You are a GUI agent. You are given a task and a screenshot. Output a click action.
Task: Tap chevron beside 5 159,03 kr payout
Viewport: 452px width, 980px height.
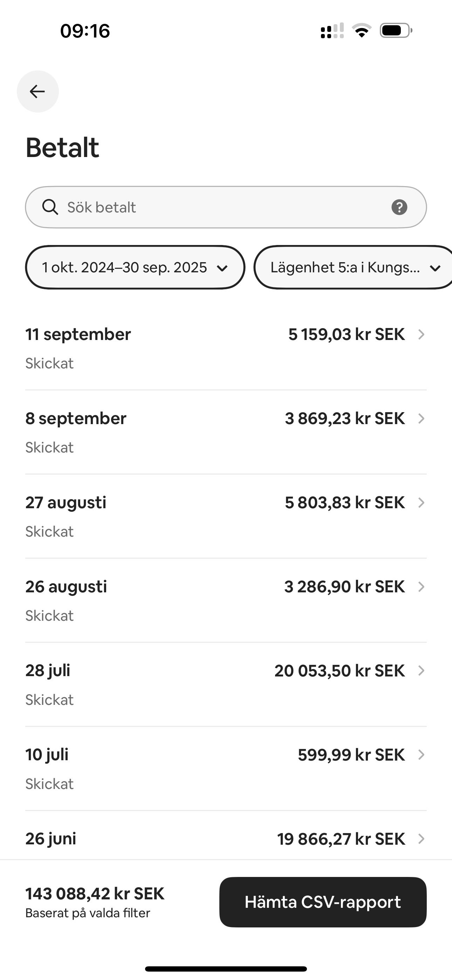pyautogui.click(x=421, y=335)
